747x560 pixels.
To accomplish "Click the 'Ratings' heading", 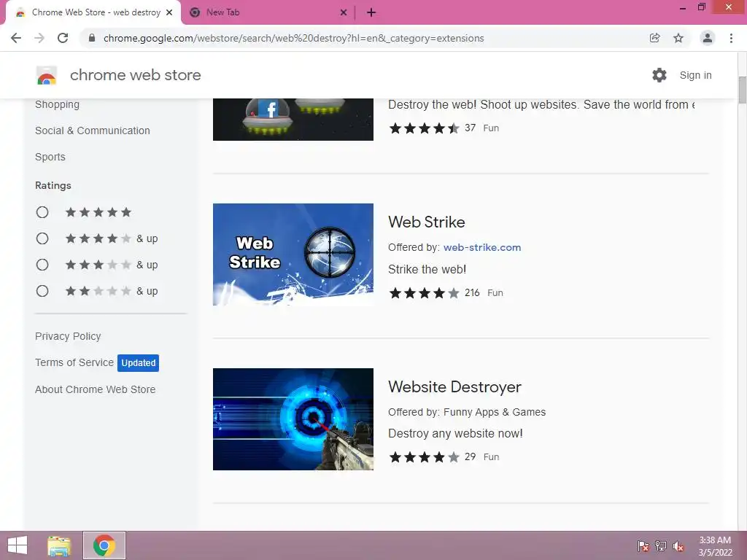I will pyautogui.click(x=53, y=186).
